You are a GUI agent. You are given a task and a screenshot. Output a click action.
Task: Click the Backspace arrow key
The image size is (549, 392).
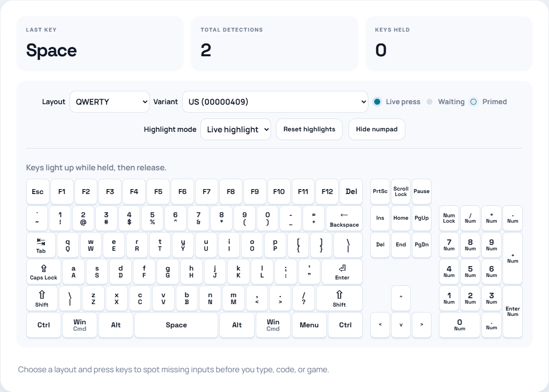point(344,218)
